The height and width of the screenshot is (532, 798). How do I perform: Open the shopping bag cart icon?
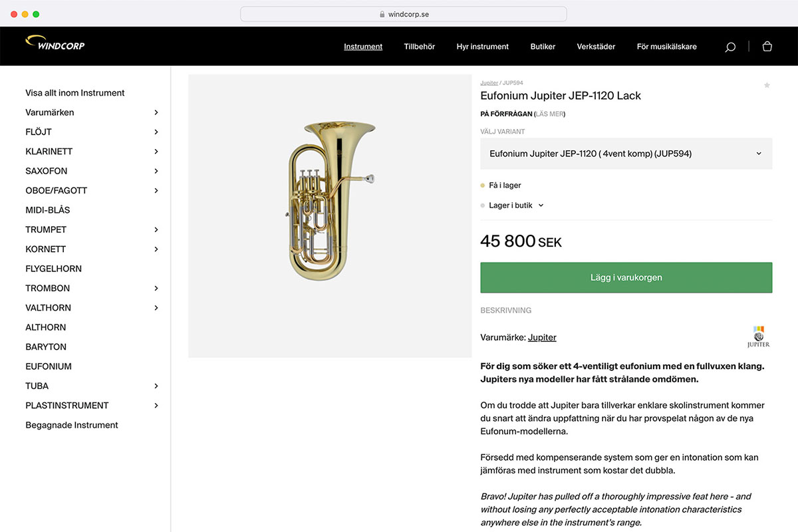click(x=767, y=47)
